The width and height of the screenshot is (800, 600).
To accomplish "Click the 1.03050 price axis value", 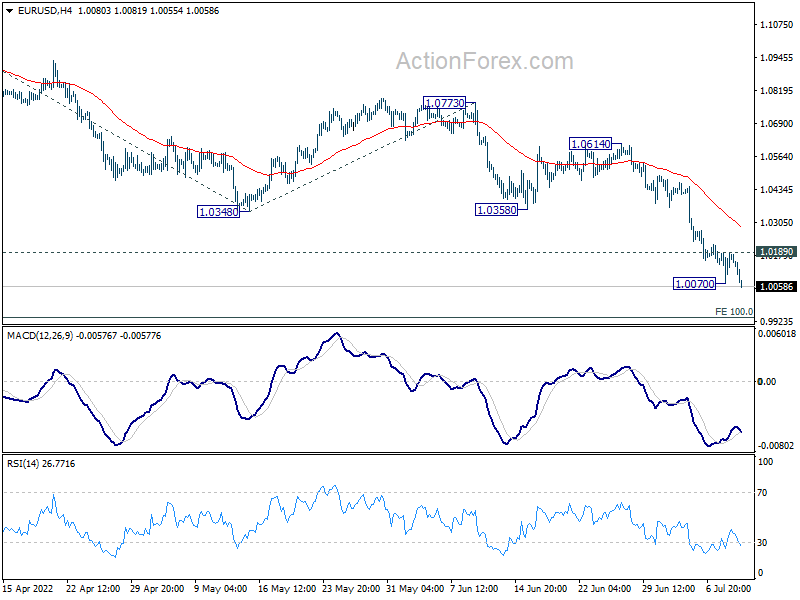I will (x=777, y=222).
